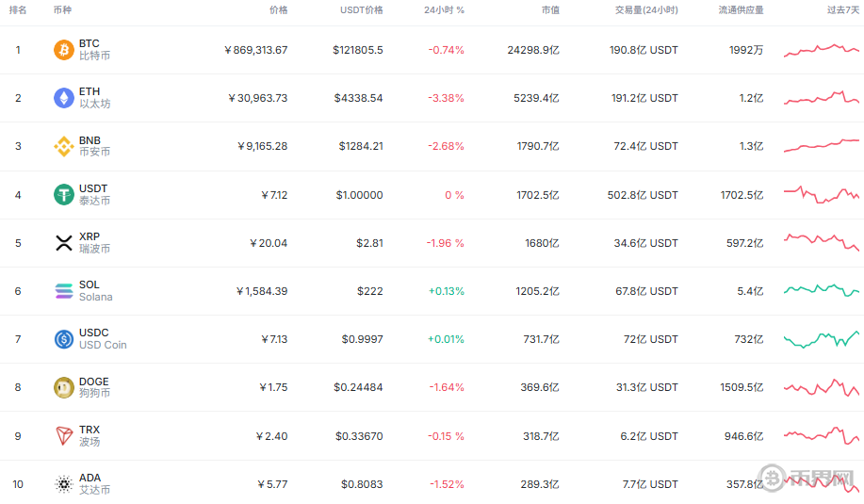Click the TRON TRX coin icon
Viewport: 864px width, 504px height.
point(64,435)
